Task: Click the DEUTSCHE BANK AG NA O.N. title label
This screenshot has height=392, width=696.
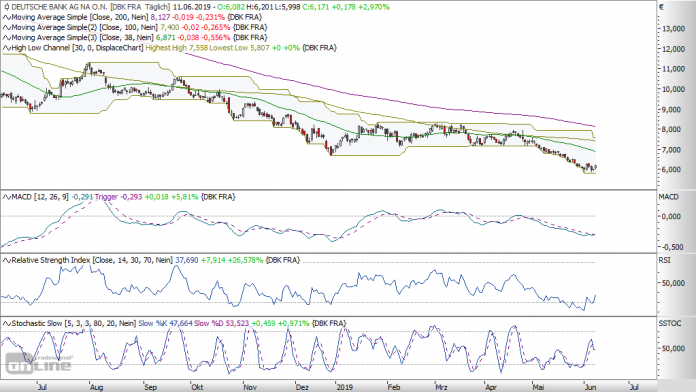Action: pyautogui.click(x=60, y=7)
